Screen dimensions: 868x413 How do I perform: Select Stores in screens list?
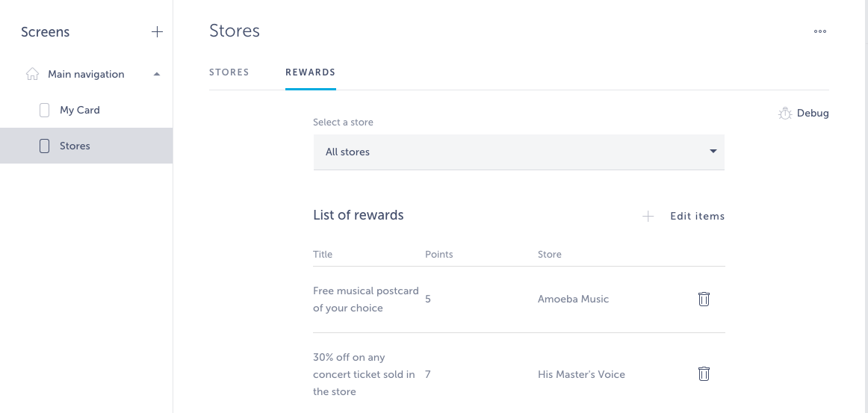tap(87, 146)
